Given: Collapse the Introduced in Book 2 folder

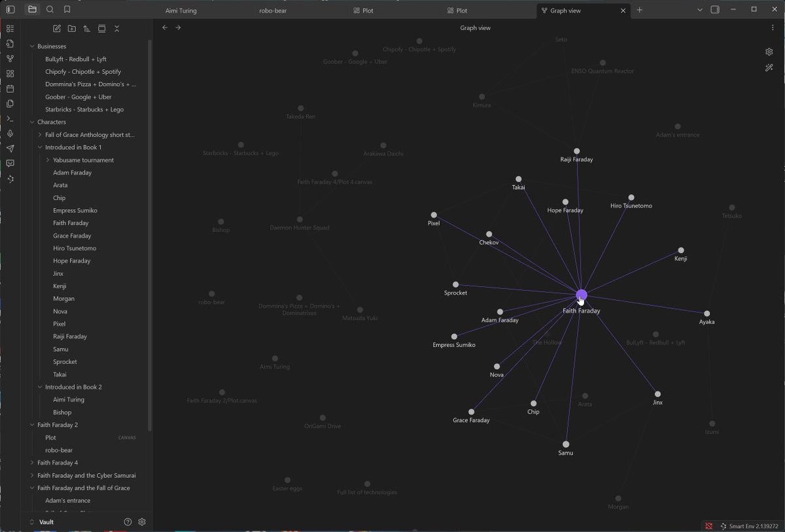Looking at the screenshot, I should [39, 387].
